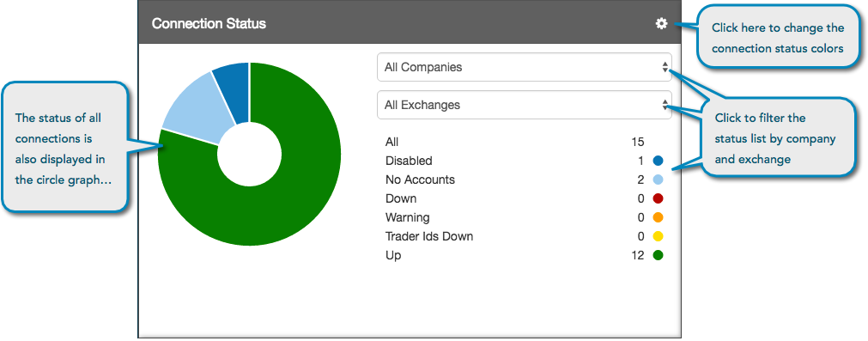Open the All Exchanges dropdown
Viewport: 868px width, 341px height.
(x=525, y=105)
